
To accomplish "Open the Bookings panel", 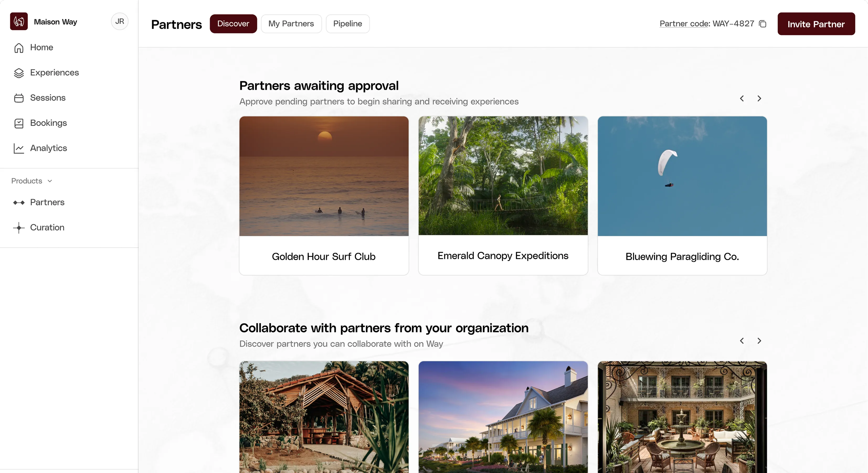I will point(49,123).
